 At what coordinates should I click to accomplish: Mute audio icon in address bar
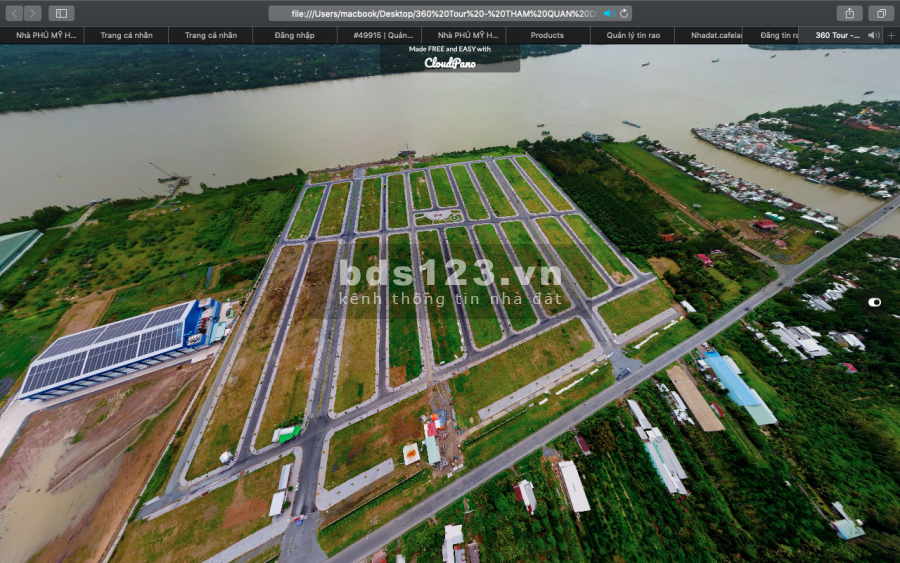coord(609,13)
